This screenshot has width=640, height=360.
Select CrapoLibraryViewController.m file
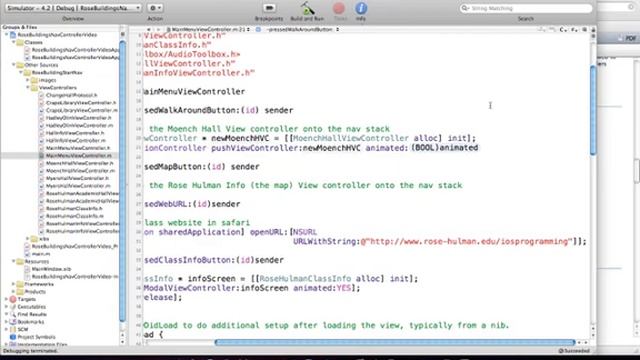[81, 110]
